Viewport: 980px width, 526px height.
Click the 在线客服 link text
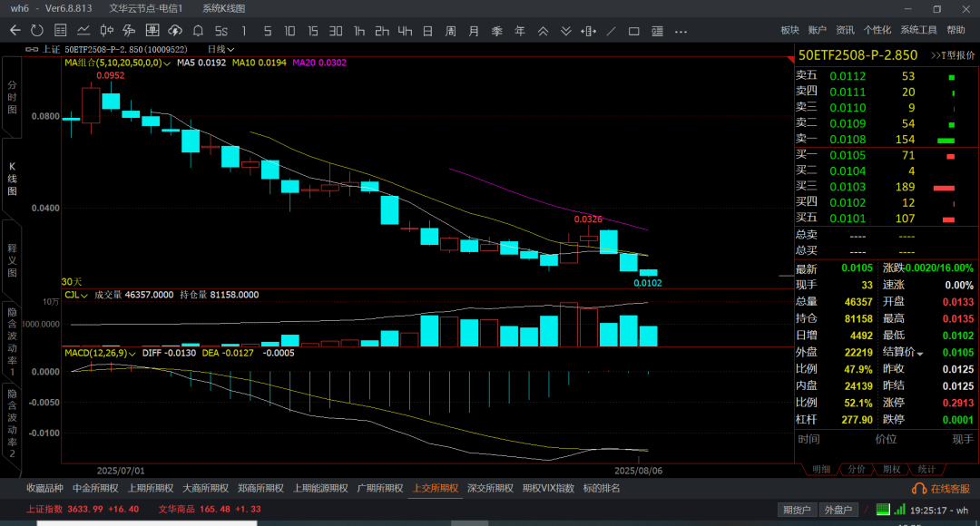coord(950,489)
